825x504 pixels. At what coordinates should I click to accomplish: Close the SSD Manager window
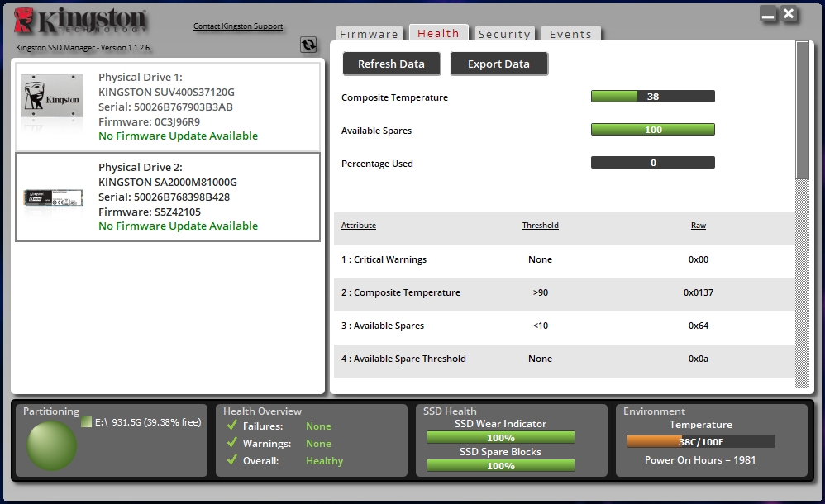point(789,14)
